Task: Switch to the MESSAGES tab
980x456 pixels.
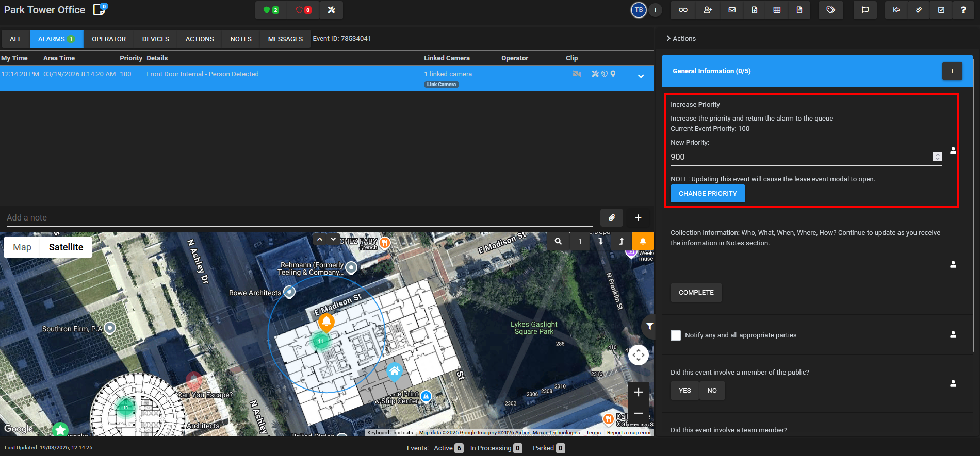Action: point(285,39)
